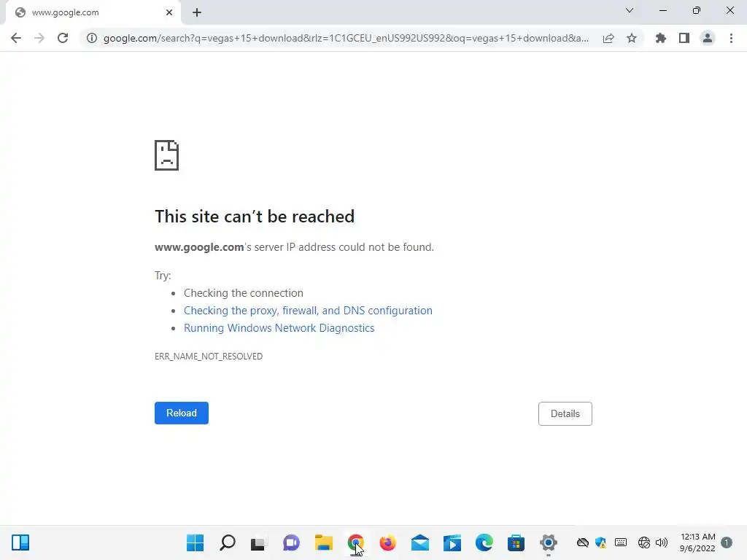Image resolution: width=747 pixels, height=560 pixels.
Task: Reload the page with the toolbar refresh icon
Action: (x=63, y=38)
